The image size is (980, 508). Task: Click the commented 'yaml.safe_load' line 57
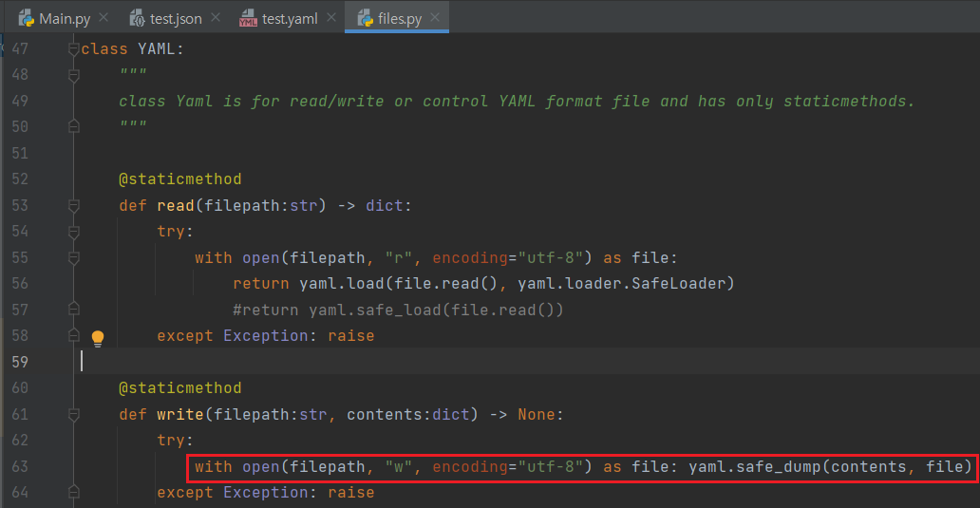click(x=398, y=310)
